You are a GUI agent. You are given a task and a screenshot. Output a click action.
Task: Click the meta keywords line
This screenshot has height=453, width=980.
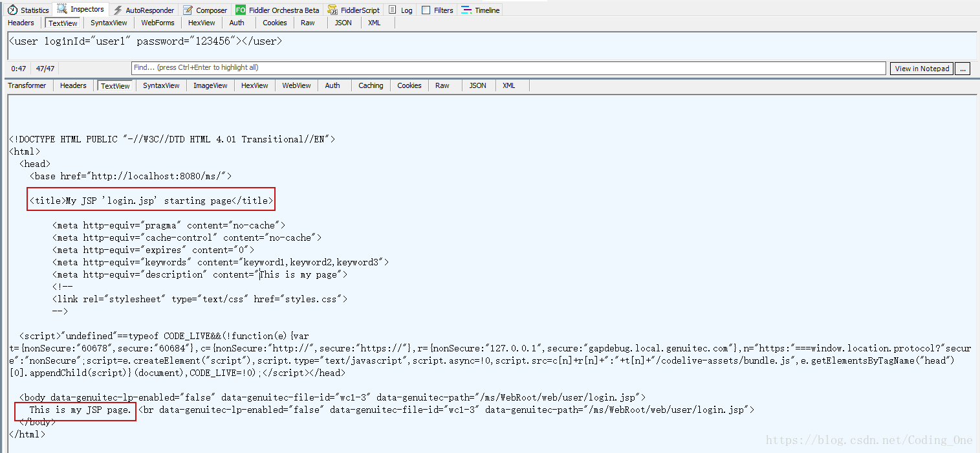221,262
